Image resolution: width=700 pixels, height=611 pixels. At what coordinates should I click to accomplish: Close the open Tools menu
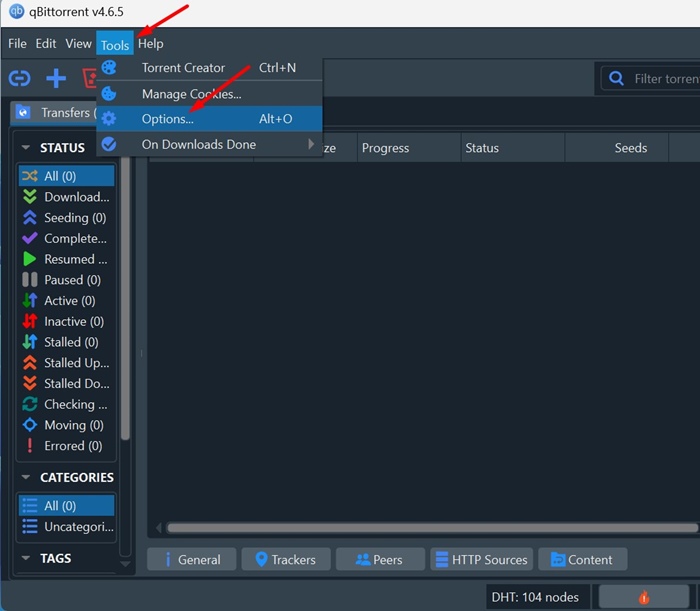click(x=115, y=44)
